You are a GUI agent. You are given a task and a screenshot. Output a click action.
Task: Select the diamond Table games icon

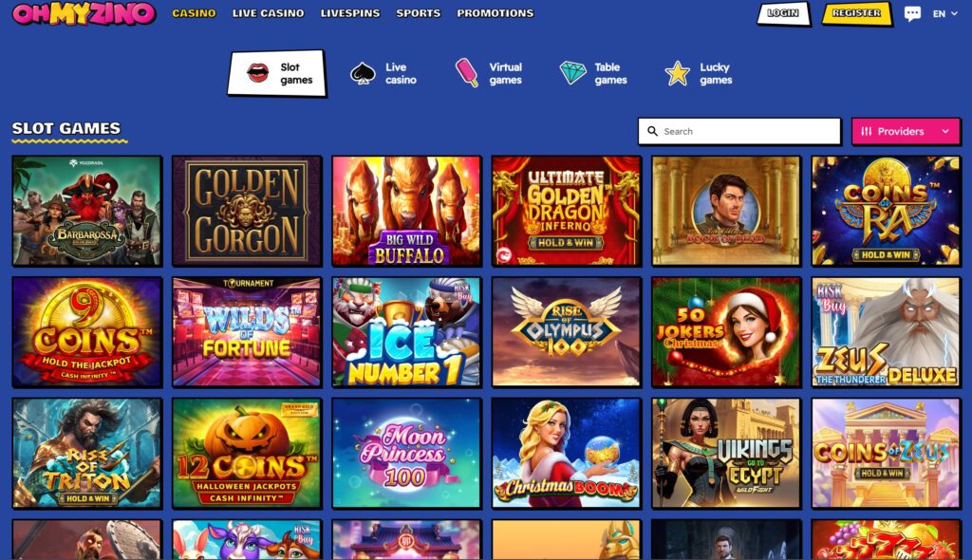(572, 72)
